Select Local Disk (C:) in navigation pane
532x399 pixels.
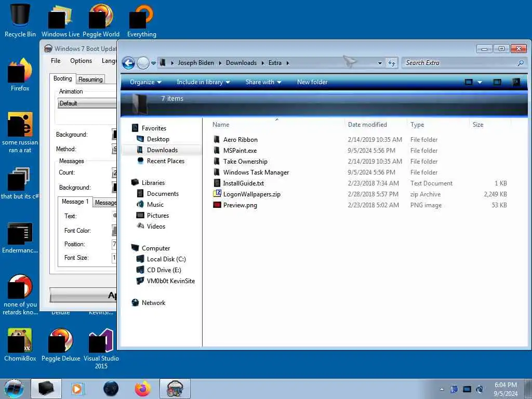coord(166,259)
